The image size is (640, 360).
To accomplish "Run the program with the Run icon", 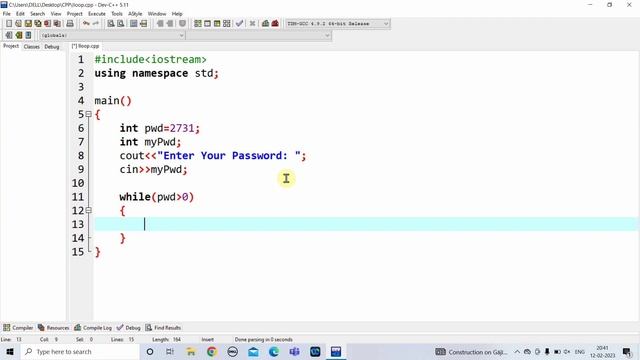I will (207, 24).
